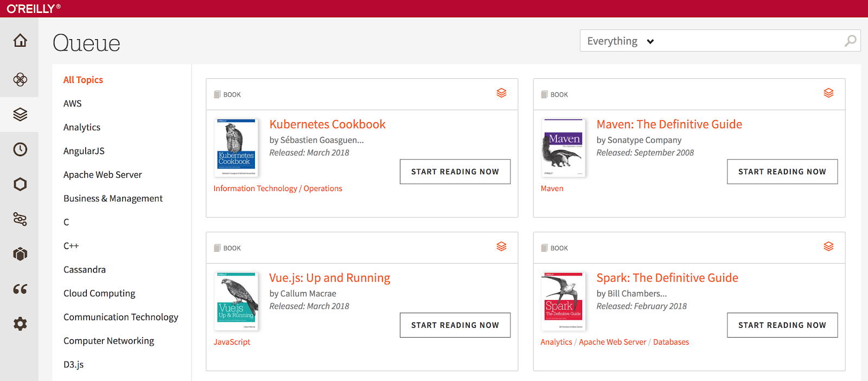868x381 pixels.
Task: Select the Queue stacked-layers sidebar icon
Action: [x=20, y=115]
